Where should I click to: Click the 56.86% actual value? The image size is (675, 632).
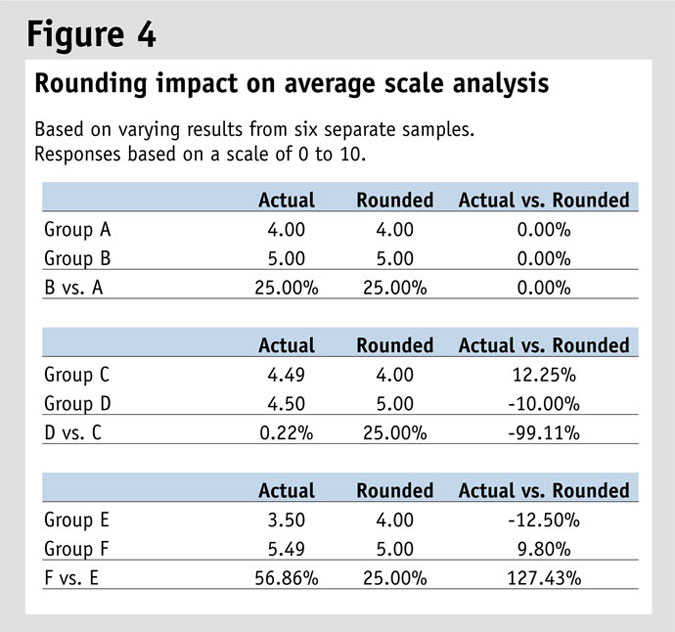coord(286,578)
